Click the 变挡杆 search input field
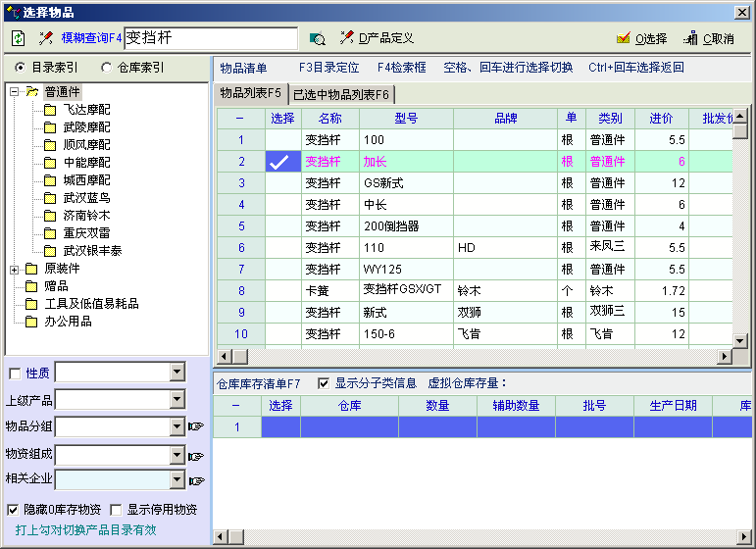Screen dimensions: 756x549 [x=210, y=38]
